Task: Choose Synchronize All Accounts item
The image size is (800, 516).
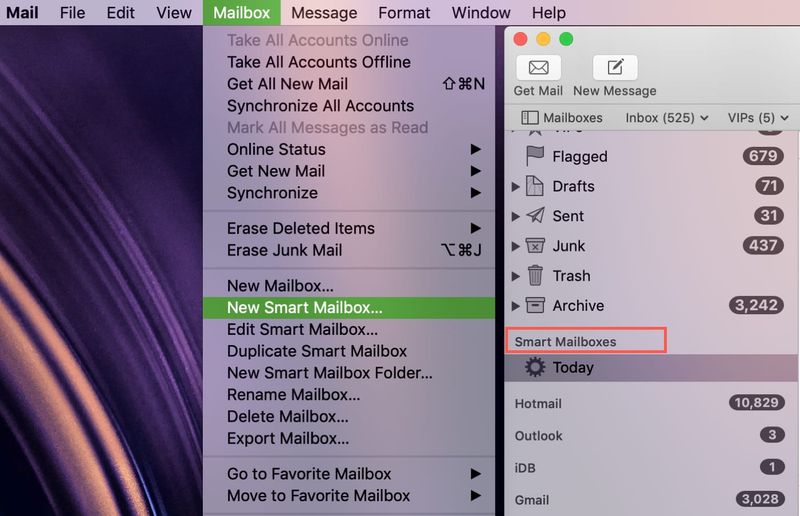Action: pos(349,106)
